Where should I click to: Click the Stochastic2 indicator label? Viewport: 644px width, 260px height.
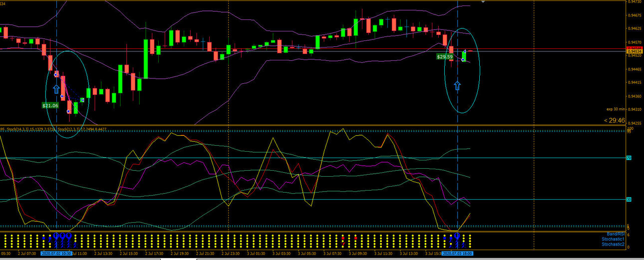613,244
